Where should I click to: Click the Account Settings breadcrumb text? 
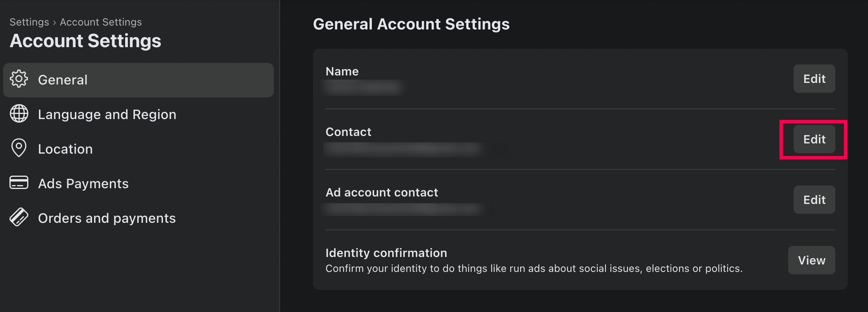point(101,22)
